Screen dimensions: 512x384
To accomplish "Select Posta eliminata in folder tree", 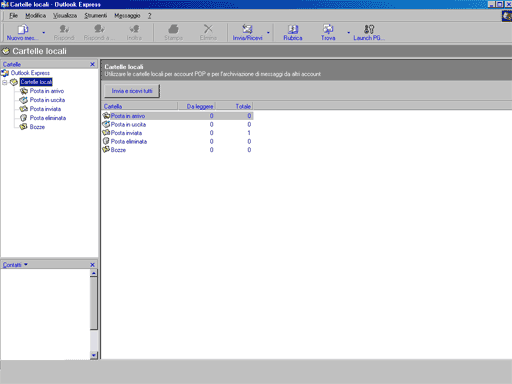I will pos(48,118).
